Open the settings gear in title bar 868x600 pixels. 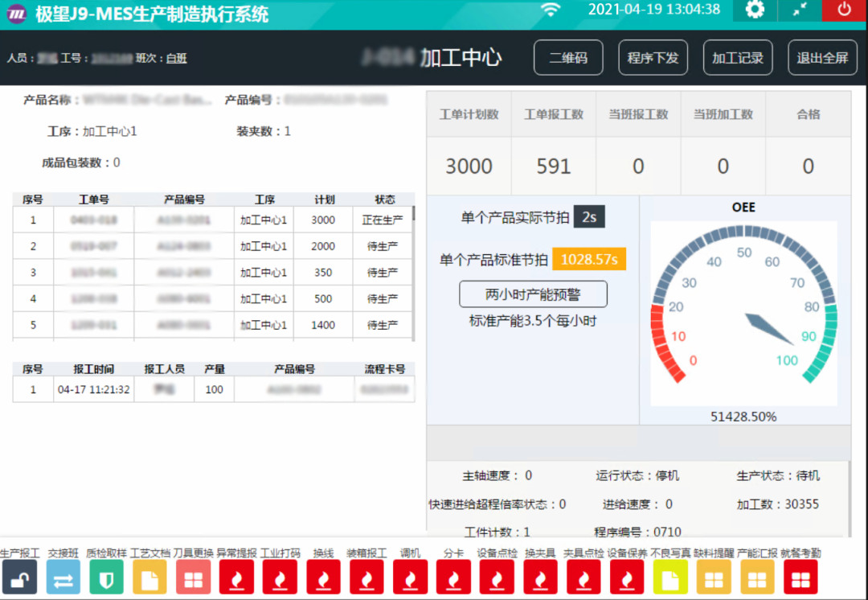point(755,10)
